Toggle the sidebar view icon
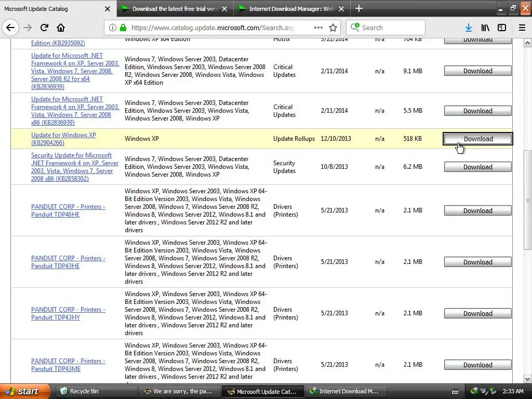The image size is (532, 399). (x=502, y=28)
